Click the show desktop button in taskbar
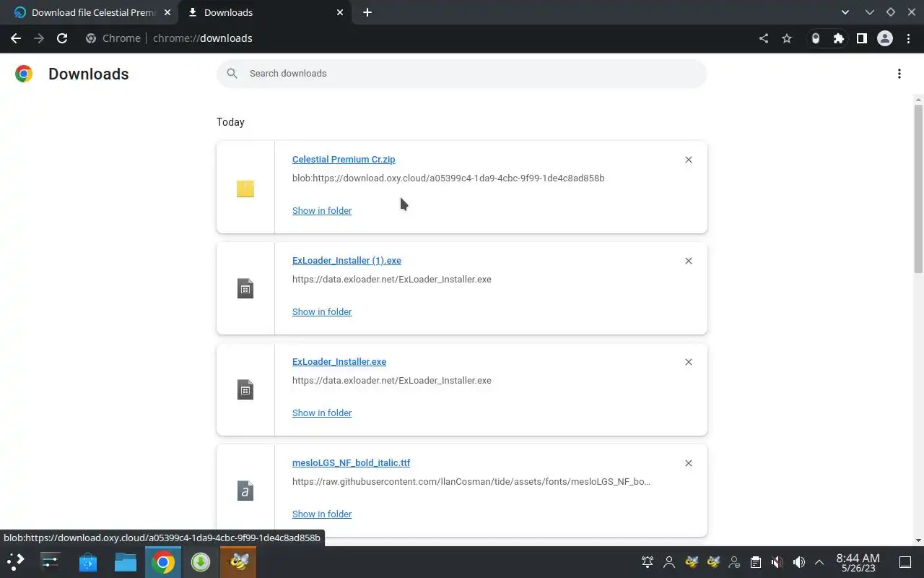Viewport: 924px width, 578px height. [x=905, y=561]
